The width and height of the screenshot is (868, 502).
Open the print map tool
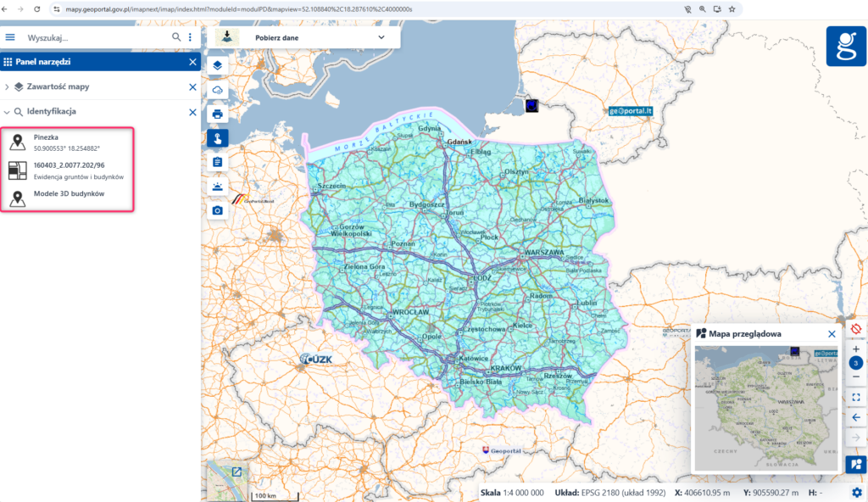[218, 114]
